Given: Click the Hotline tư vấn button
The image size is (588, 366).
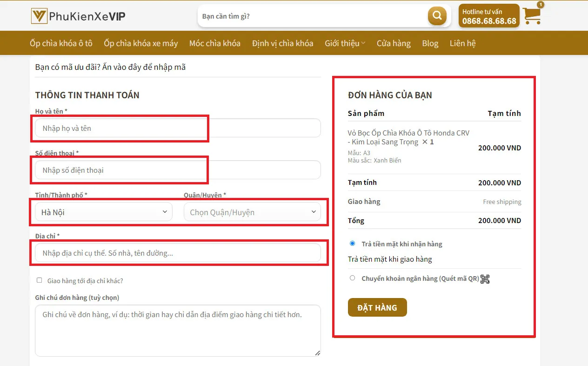Looking at the screenshot, I should 489,16.
